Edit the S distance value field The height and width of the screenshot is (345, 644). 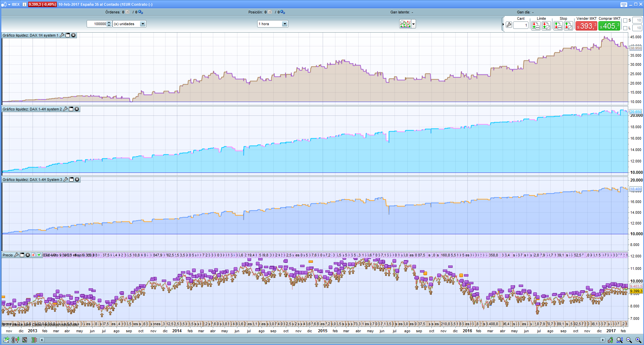tap(637, 20)
